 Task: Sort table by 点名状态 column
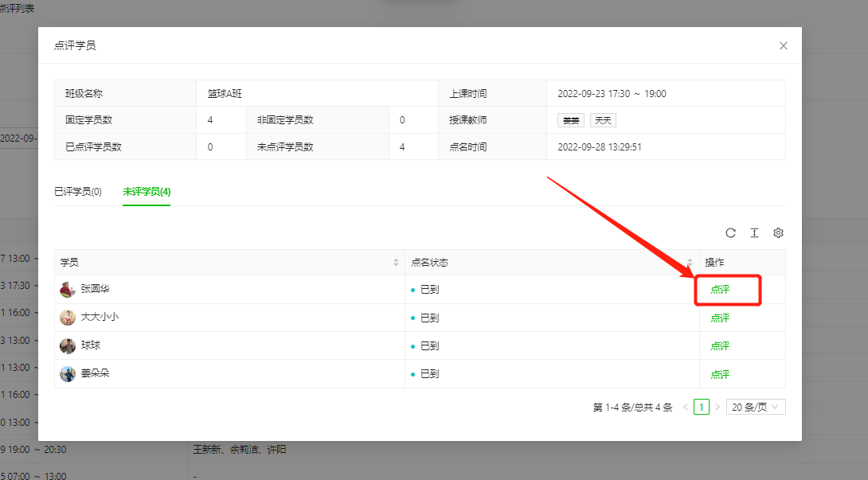tap(690, 263)
